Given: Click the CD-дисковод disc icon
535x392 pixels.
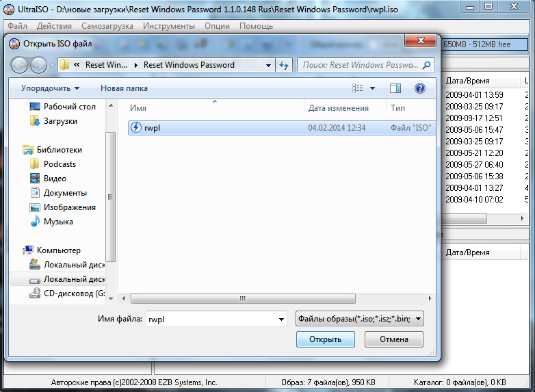Looking at the screenshot, I should tap(35, 293).
